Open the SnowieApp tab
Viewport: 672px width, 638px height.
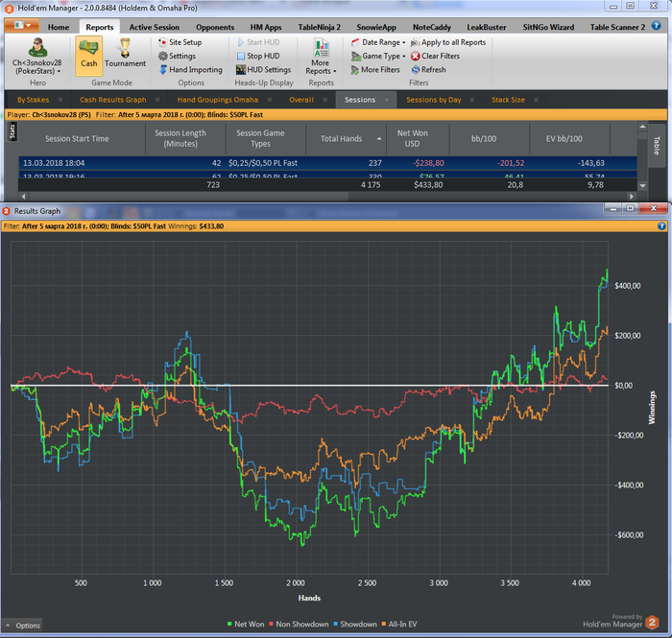click(x=376, y=27)
